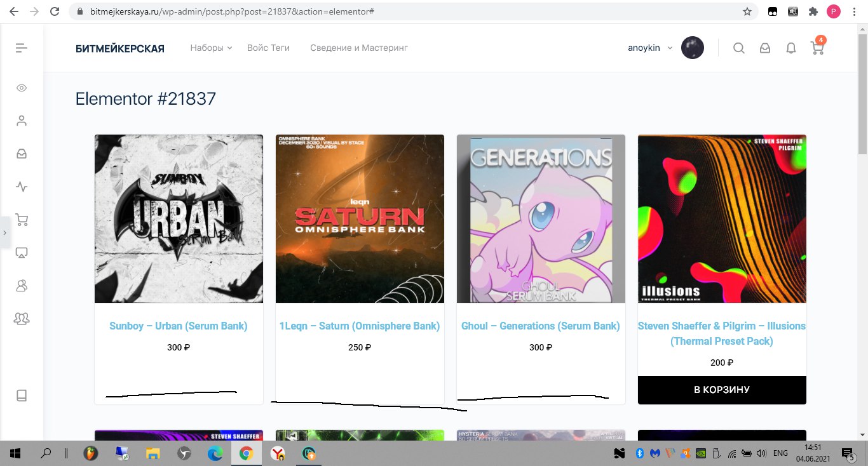Open Ghoul – Generations (Serum Bank) link
868x466 pixels.
pyautogui.click(x=541, y=326)
